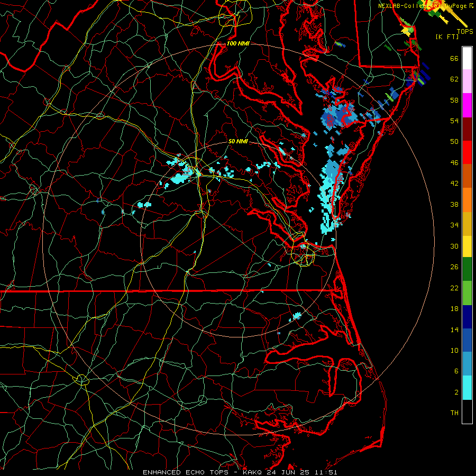Click the "100 NMI" range ring label
The width and height of the screenshot is (476, 476).
pos(238,43)
